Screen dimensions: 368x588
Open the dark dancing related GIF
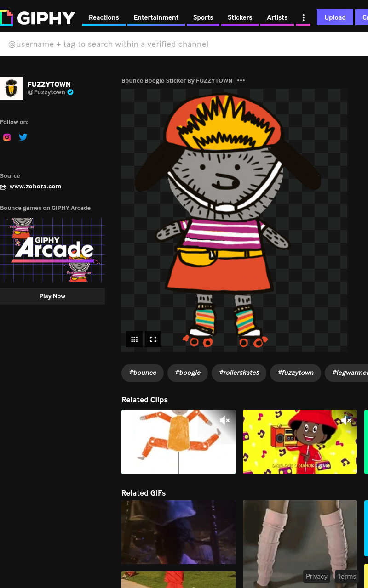(178, 532)
